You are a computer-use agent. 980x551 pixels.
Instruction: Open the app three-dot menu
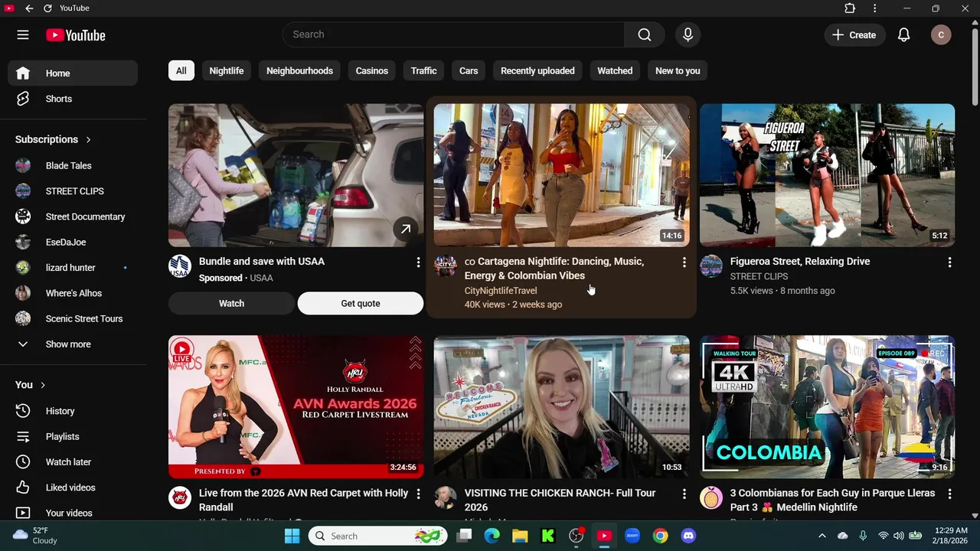(x=874, y=8)
